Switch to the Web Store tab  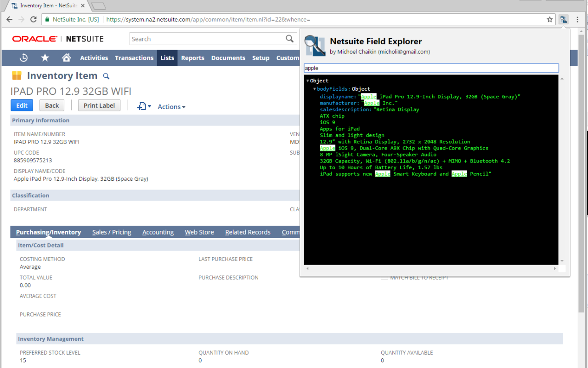(x=199, y=232)
